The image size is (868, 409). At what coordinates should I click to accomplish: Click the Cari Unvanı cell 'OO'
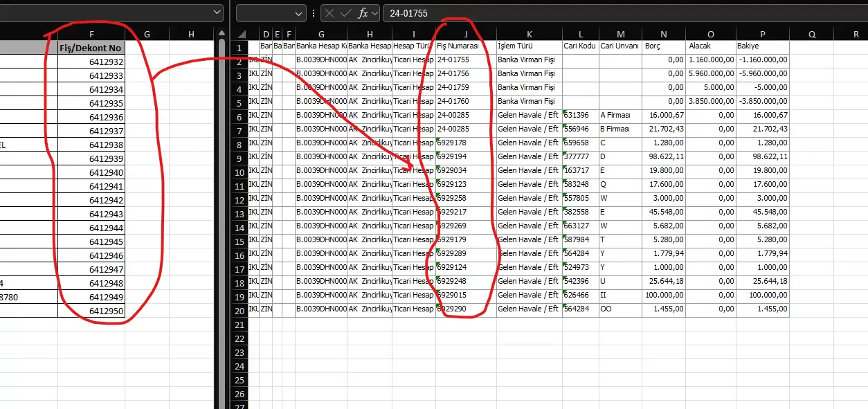(621, 309)
